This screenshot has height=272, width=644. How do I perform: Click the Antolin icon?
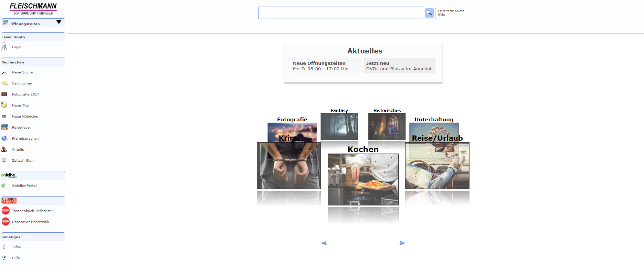click(x=4, y=149)
